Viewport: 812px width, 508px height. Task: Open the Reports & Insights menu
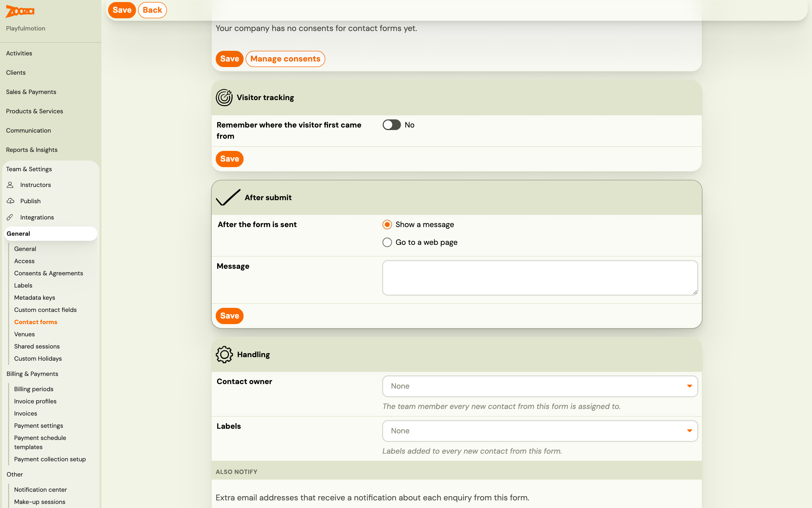pos(31,150)
